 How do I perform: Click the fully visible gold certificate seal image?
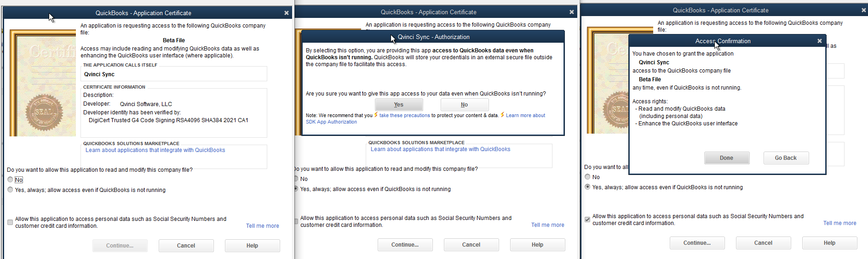point(44,113)
